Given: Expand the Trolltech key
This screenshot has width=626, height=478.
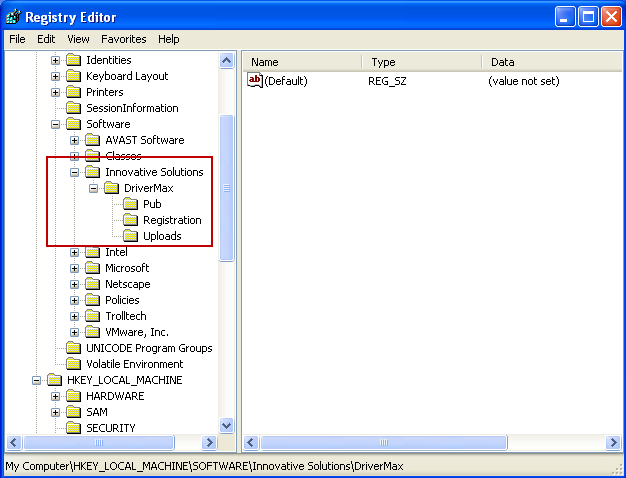Looking at the screenshot, I should (74, 316).
